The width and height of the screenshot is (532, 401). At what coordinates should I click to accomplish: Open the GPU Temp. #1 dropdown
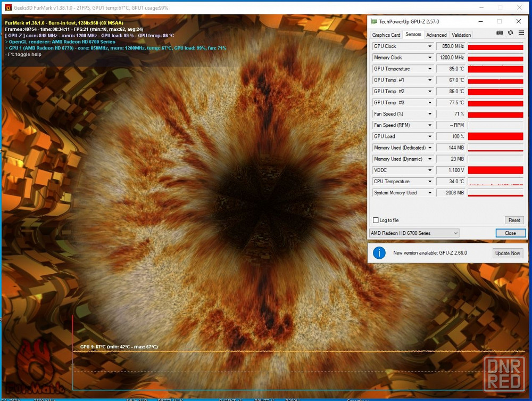click(x=430, y=80)
